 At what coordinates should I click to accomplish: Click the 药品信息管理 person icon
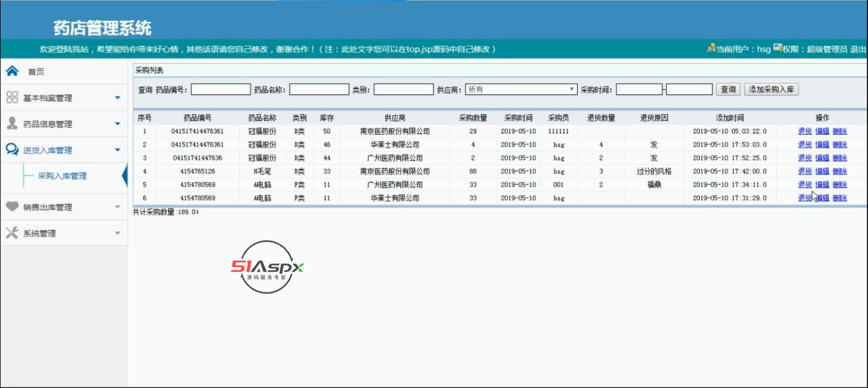click(12, 123)
